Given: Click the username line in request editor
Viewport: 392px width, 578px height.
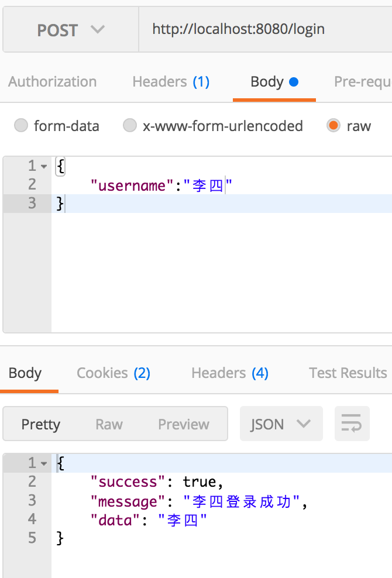Looking at the screenshot, I should click(x=161, y=186).
